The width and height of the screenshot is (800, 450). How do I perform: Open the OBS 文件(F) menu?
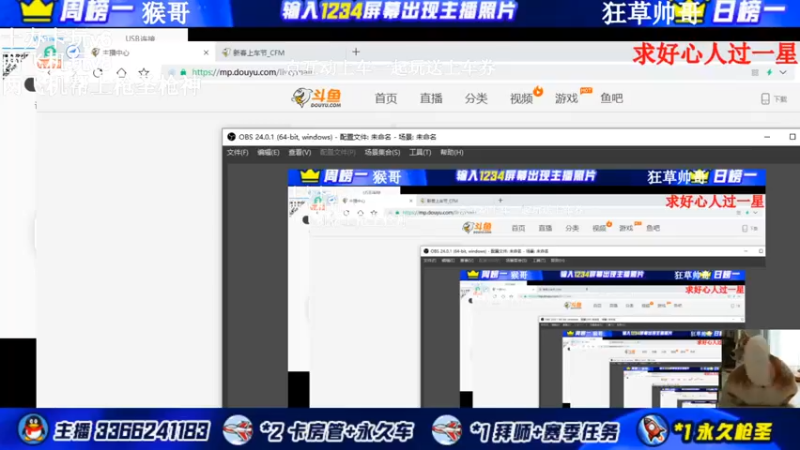pos(238,152)
